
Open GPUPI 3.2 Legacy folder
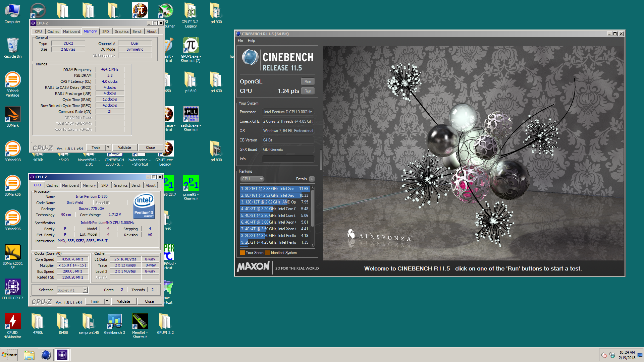click(191, 15)
